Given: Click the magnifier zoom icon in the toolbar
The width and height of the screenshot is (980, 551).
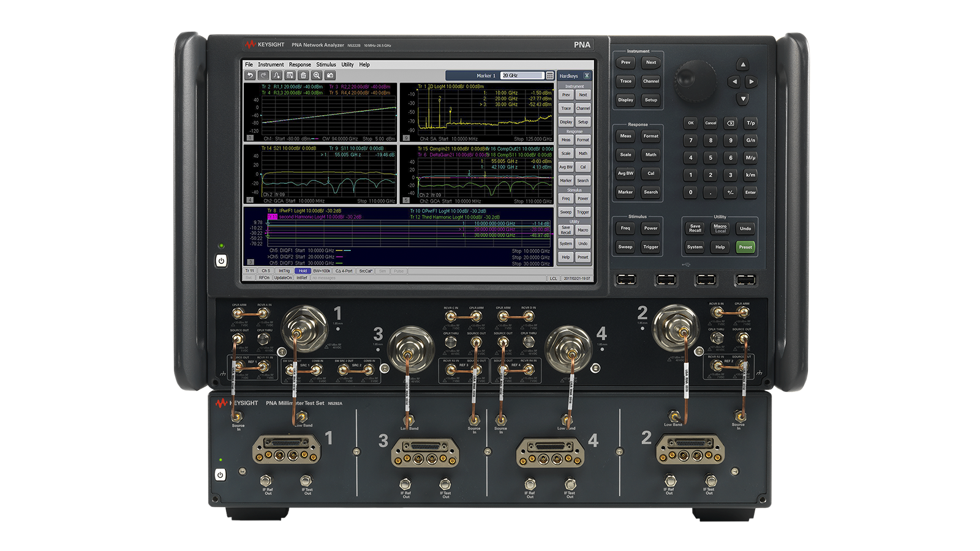Looking at the screenshot, I should point(317,75).
